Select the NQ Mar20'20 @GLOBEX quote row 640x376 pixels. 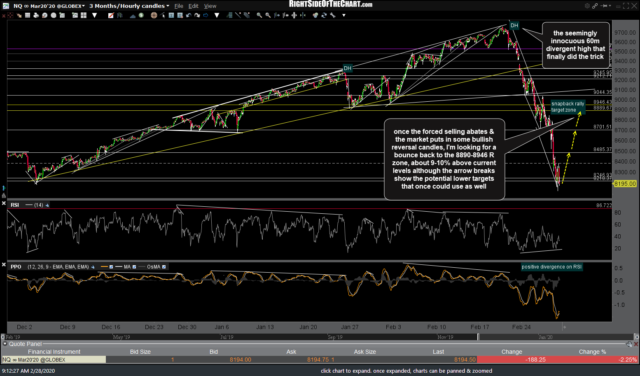pos(320,360)
